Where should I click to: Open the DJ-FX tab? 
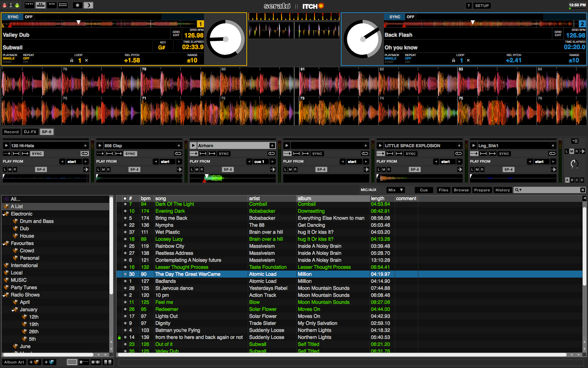tap(30, 132)
